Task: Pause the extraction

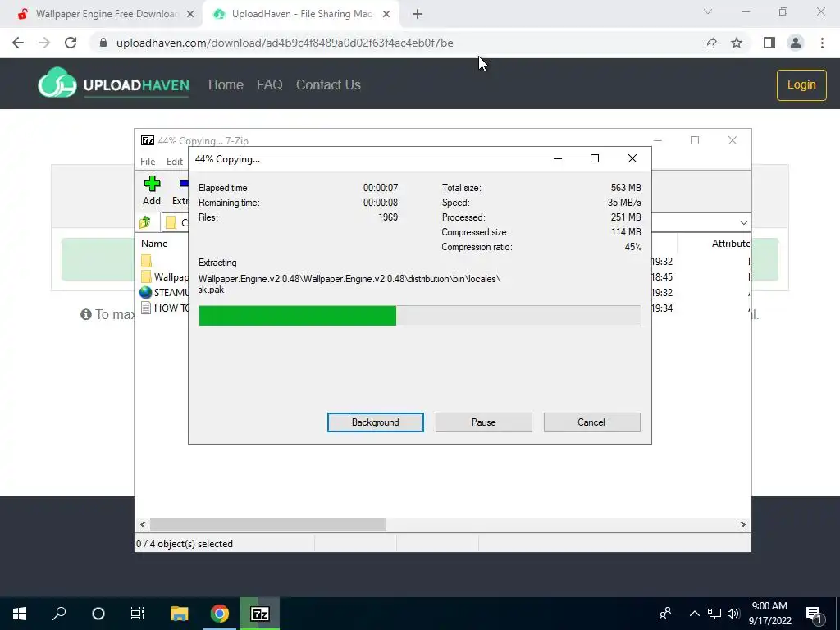Action: (484, 422)
